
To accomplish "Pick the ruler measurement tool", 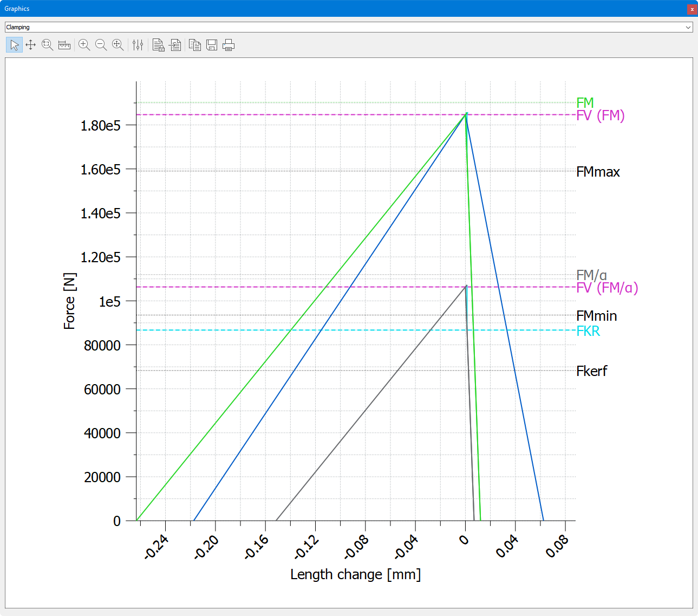I will pos(64,45).
